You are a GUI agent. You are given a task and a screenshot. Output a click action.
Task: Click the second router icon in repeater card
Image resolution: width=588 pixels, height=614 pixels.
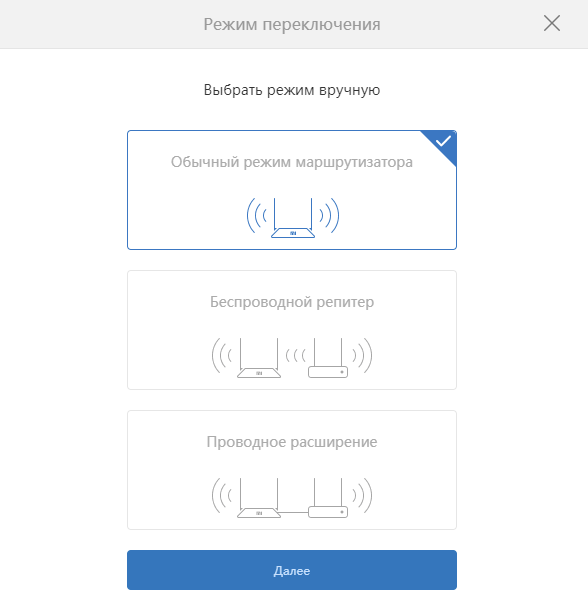[x=328, y=358]
